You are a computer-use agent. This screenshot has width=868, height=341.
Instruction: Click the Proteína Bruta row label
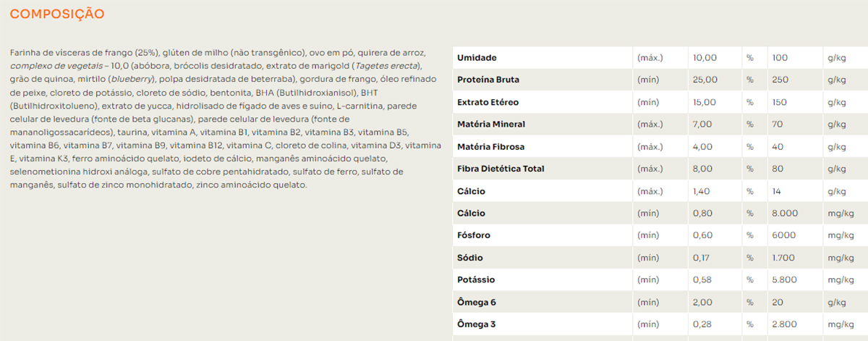coord(488,80)
